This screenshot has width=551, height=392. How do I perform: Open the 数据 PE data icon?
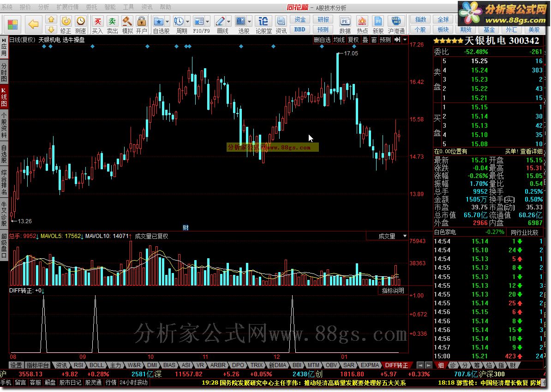click(x=345, y=24)
